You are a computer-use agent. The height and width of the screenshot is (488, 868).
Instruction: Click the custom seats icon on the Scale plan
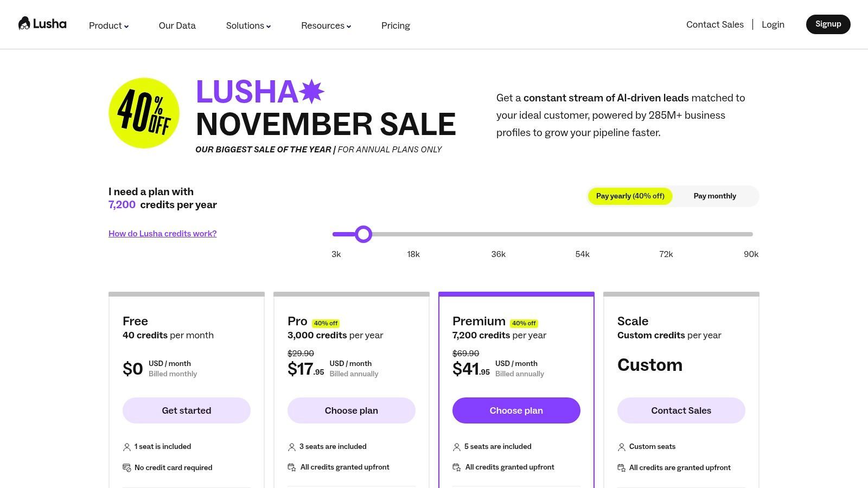622,447
